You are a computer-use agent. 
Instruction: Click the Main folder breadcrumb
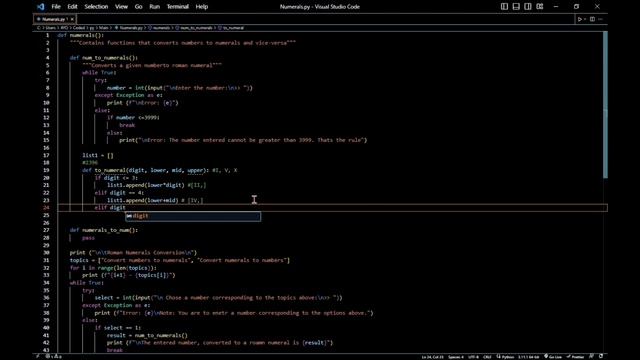[x=104, y=28]
